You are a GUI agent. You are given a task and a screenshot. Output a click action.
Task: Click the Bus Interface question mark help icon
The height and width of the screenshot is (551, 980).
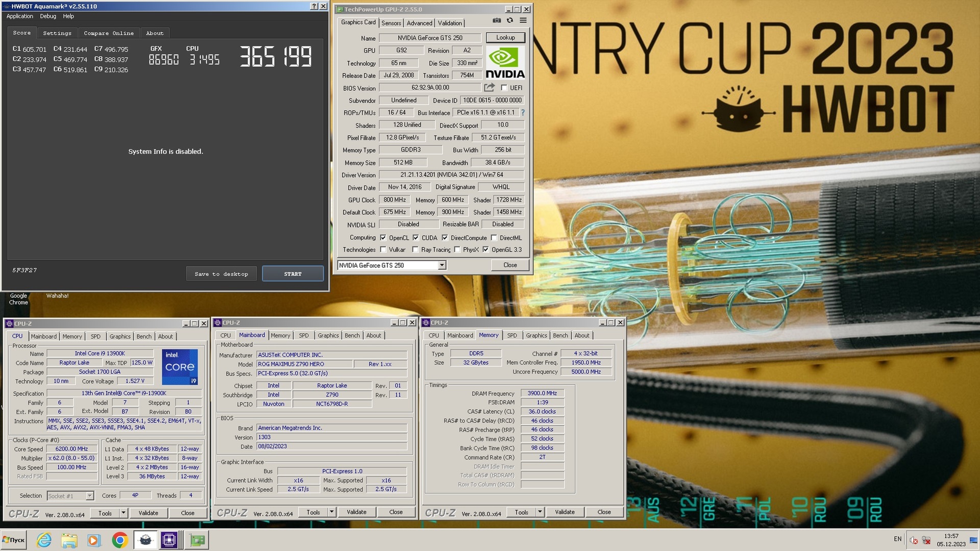point(523,112)
